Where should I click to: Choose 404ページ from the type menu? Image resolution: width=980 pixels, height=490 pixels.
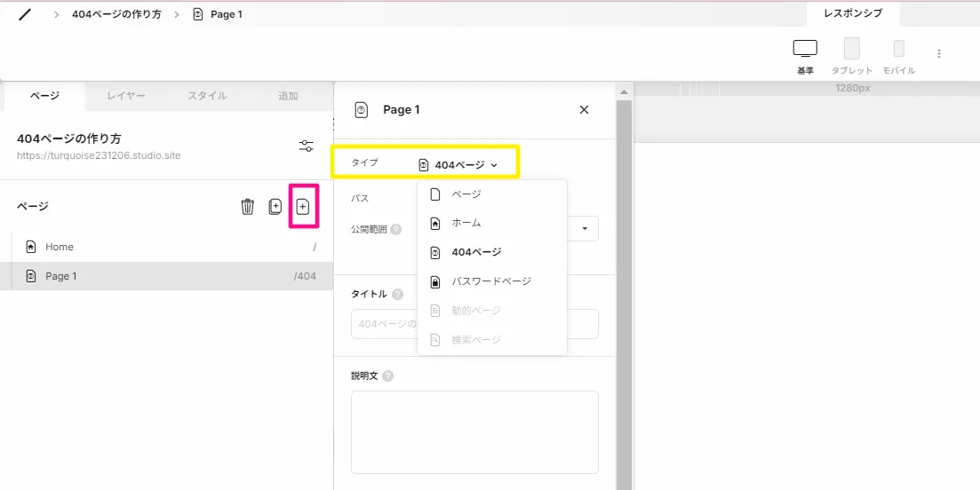[492, 252]
